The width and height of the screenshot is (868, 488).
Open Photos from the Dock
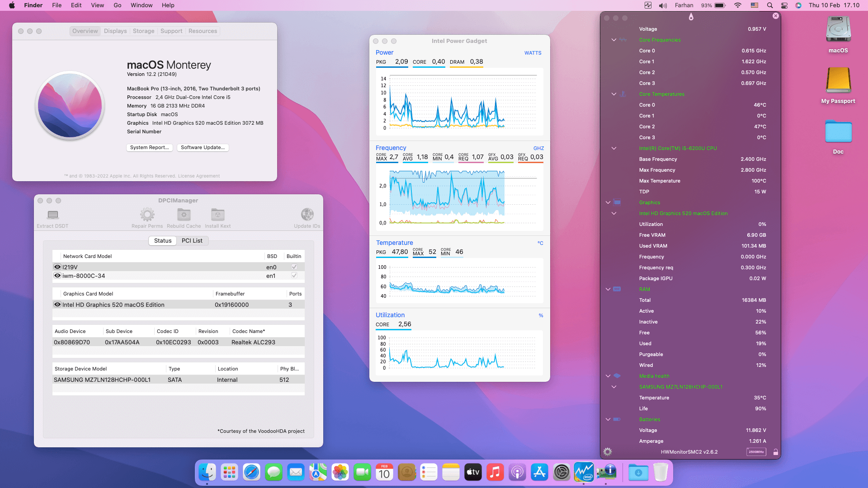pos(340,473)
